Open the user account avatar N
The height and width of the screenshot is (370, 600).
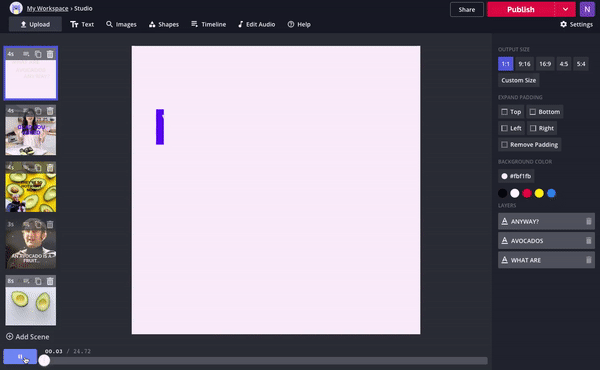587,9
